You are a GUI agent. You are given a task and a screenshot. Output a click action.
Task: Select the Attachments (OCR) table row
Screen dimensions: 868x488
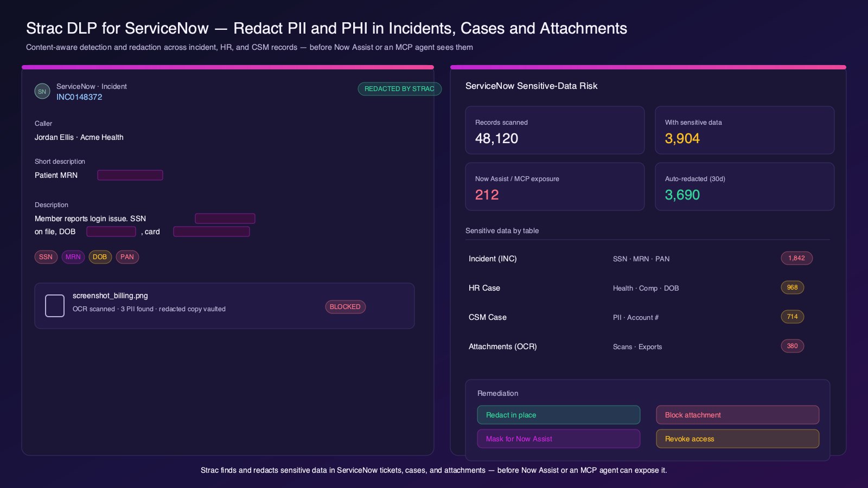click(x=648, y=346)
